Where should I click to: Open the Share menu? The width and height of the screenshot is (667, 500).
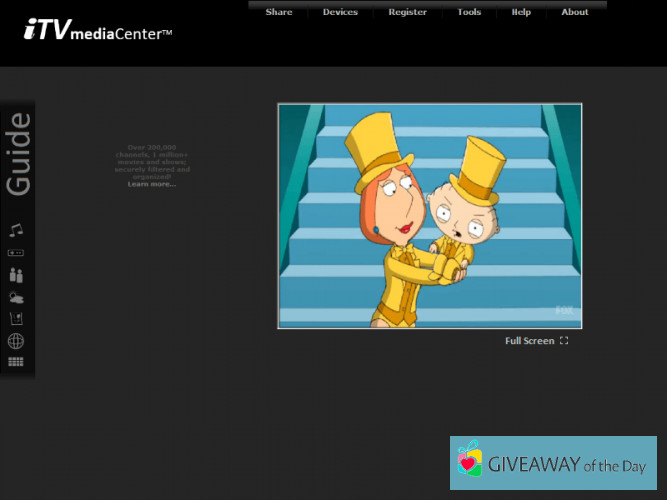279,12
